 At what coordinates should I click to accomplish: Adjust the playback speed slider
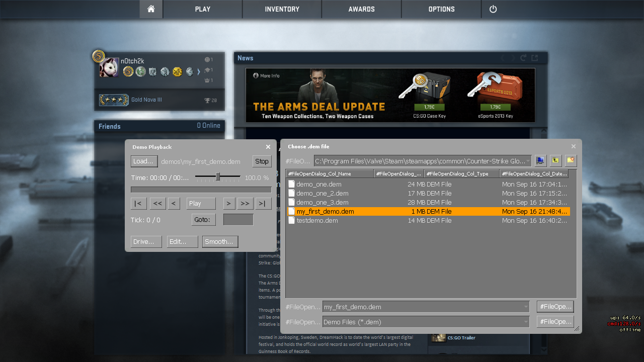(218, 176)
